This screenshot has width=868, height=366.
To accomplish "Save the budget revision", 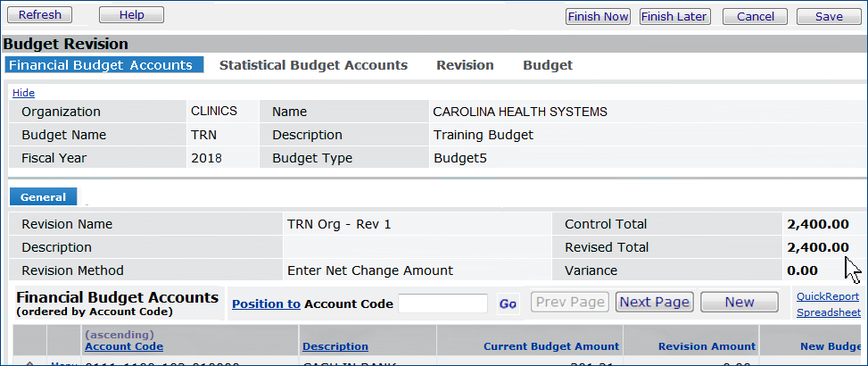I will [x=828, y=16].
